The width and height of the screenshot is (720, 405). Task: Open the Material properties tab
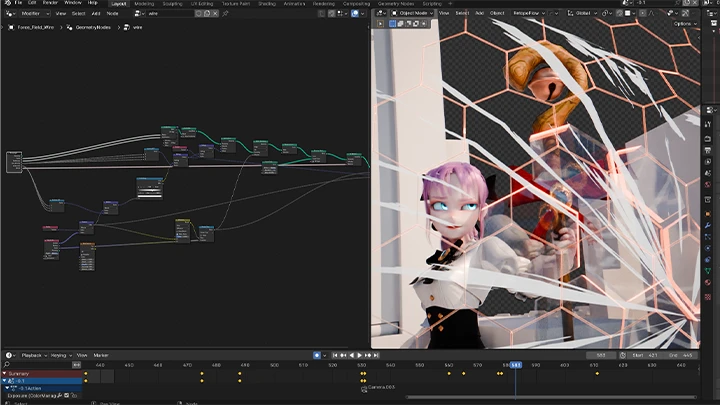click(708, 282)
